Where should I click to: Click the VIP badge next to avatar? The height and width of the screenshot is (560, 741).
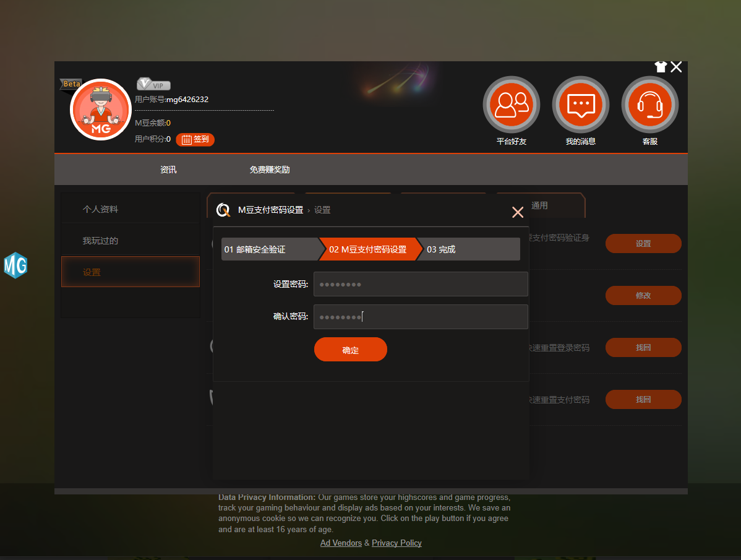click(x=153, y=85)
